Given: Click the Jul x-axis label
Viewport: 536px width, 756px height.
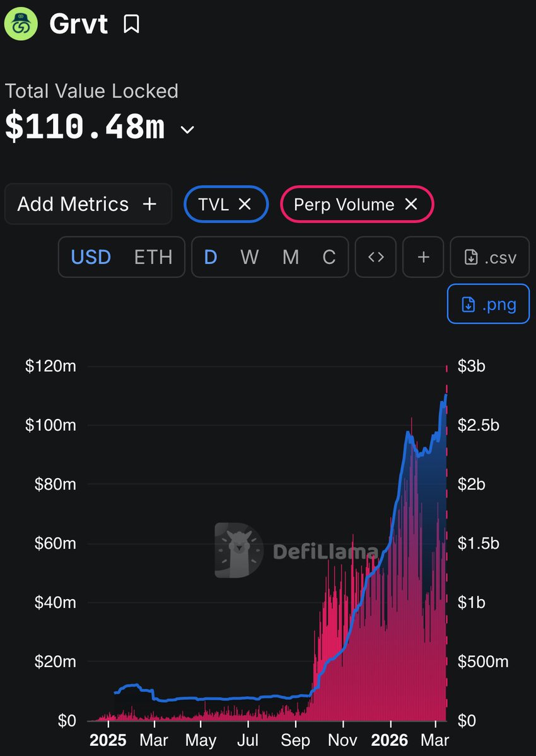Looking at the screenshot, I should click(249, 739).
